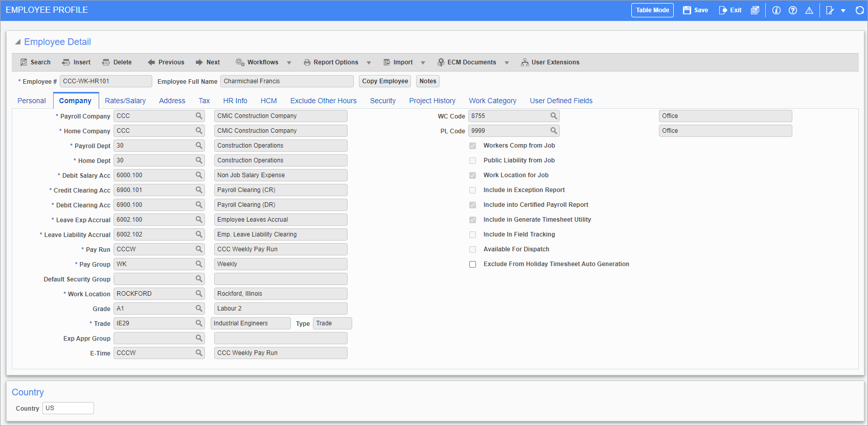This screenshot has height=426, width=868.
Task: Click the Copy Employee button
Action: (385, 81)
